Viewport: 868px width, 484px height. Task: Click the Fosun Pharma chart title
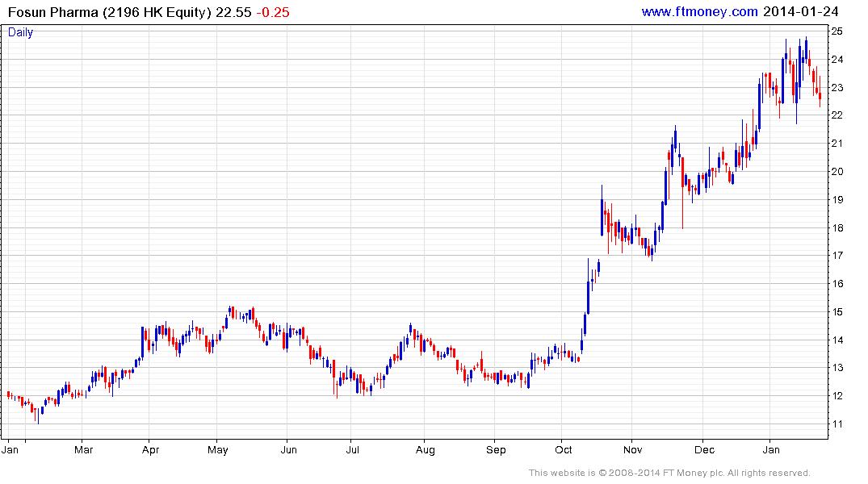pos(110,12)
